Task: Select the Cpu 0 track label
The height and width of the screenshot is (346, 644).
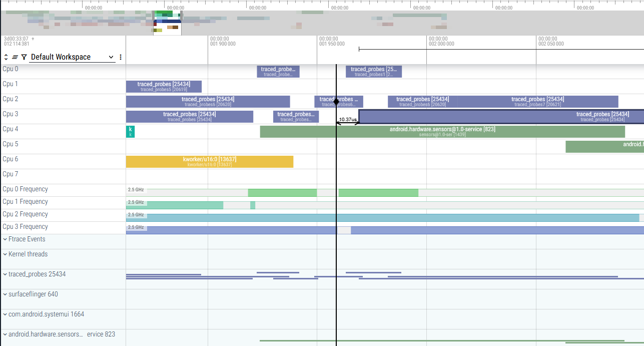Action: coord(11,69)
